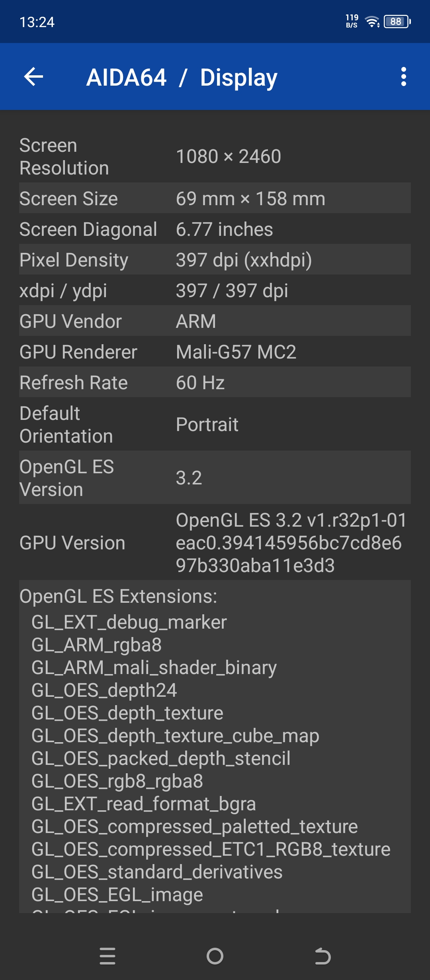This screenshot has height=980, width=430.
Task: Select the Screen Resolution row
Action: tap(215, 157)
